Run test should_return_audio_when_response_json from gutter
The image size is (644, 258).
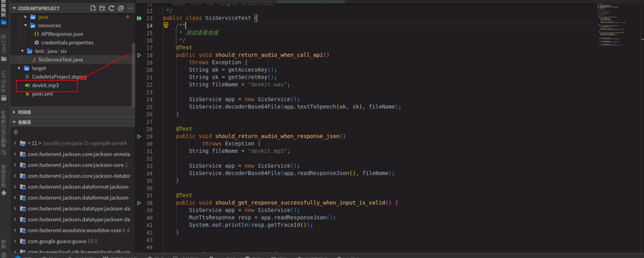139,137
